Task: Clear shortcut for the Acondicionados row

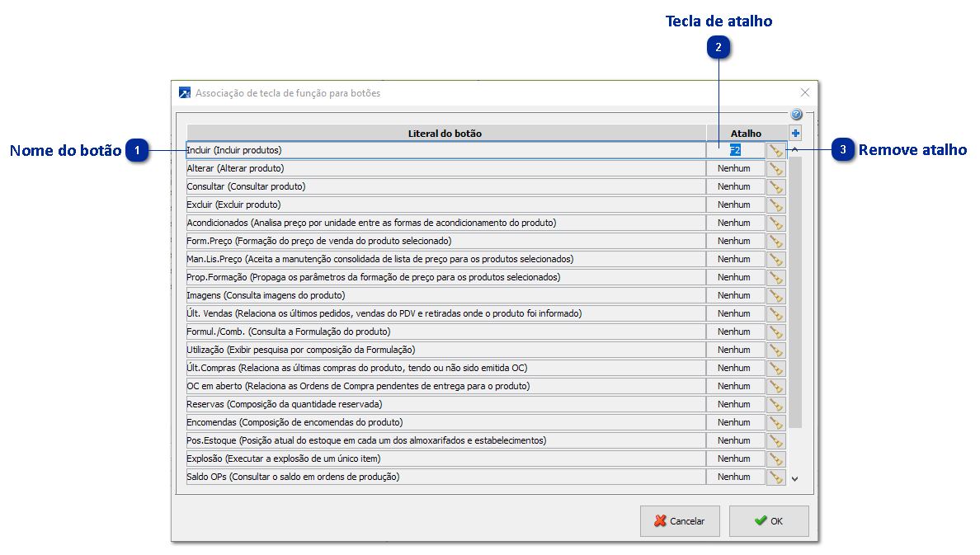Action: click(x=775, y=223)
